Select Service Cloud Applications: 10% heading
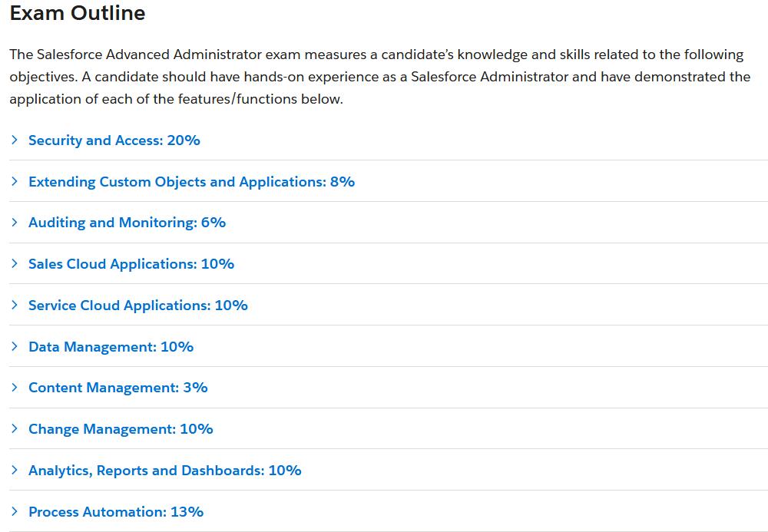This screenshot has height=532, width=768. (137, 306)
